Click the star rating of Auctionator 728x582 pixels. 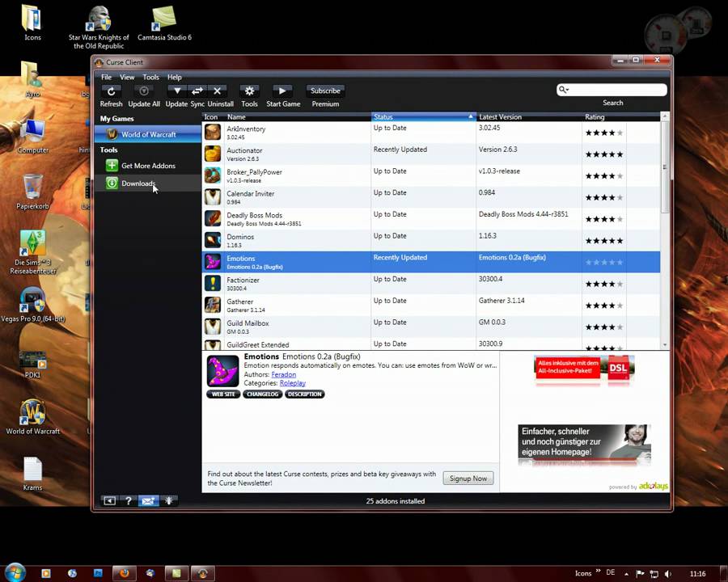coord(604,154)
